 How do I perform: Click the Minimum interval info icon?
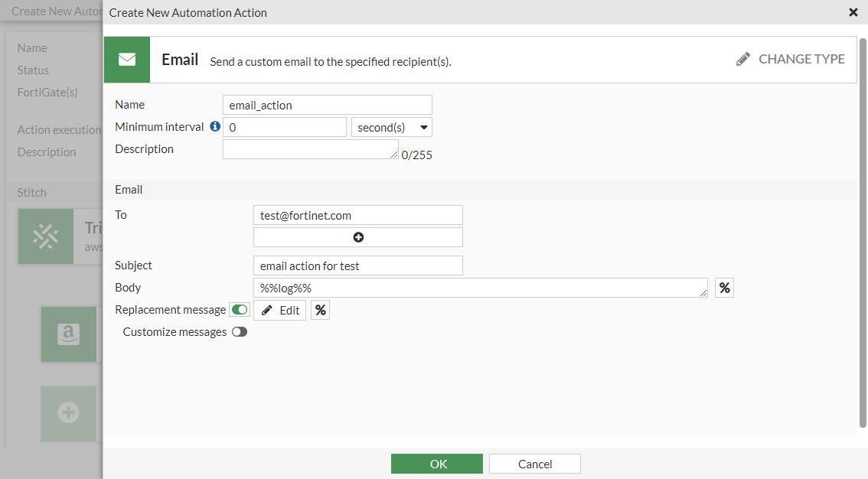(x=215, y=127)
